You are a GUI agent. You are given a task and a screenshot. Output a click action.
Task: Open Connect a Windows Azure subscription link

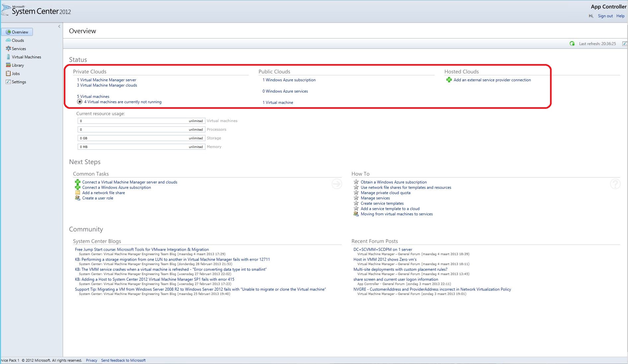click(x=117, y=187)
